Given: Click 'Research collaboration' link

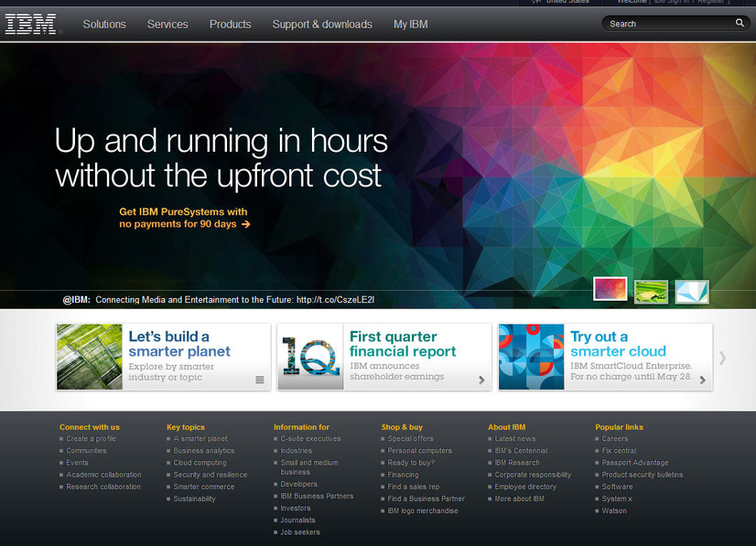Looking at the screenshot, I should coord(103,487).
